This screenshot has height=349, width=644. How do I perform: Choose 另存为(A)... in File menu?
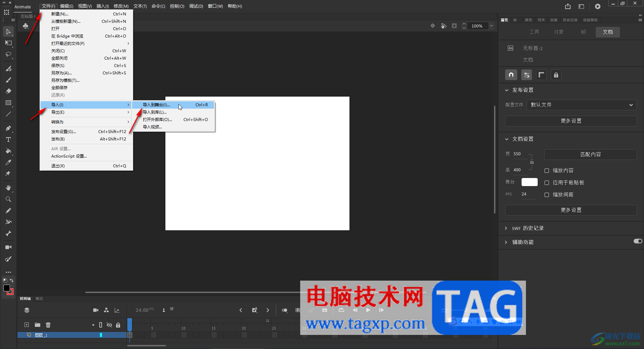(x=87, y=73)
